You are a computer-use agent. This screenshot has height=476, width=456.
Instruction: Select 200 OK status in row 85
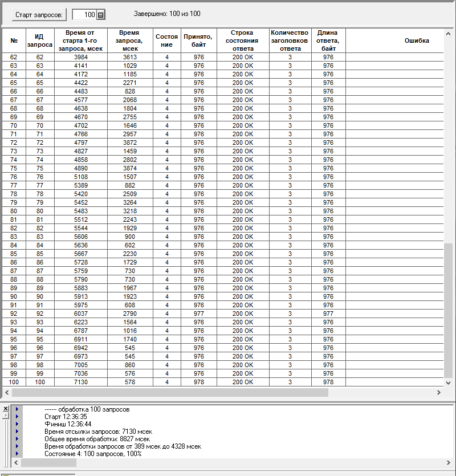(243, 254)
